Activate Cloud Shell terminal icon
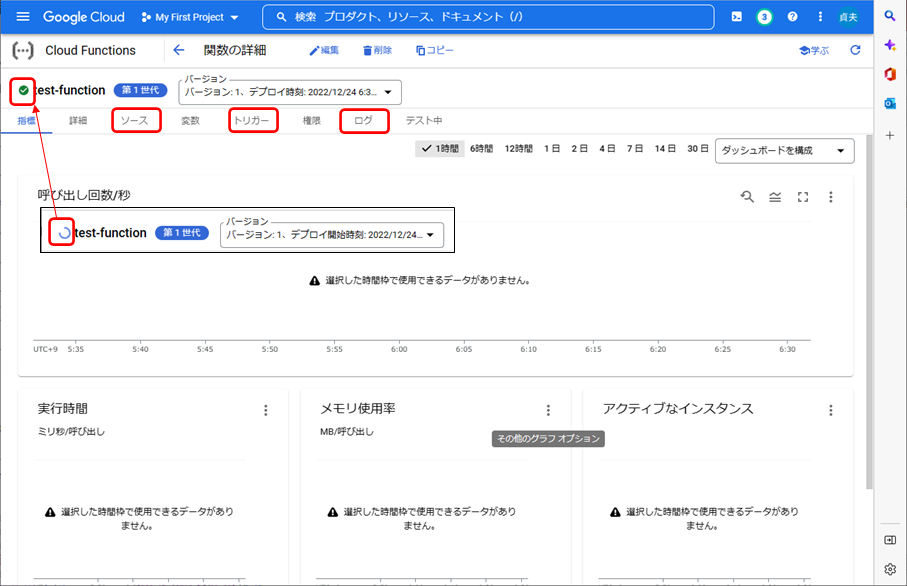This screenshot has height=586, width=907. (x=737, y=17)
